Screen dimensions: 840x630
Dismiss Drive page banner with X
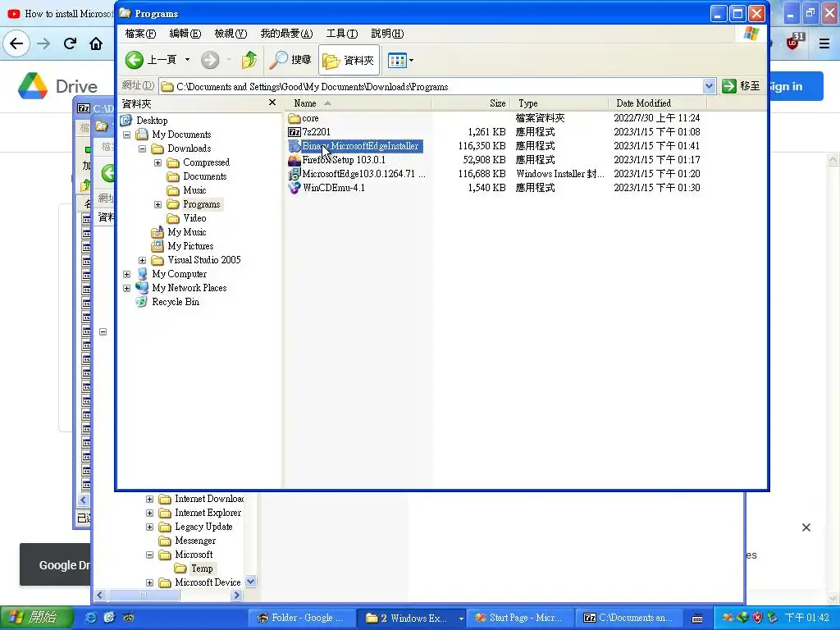click(806, 527)
